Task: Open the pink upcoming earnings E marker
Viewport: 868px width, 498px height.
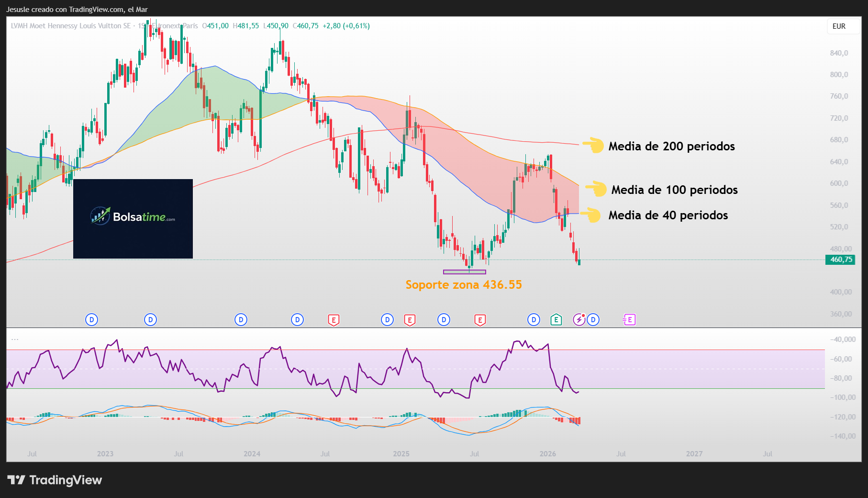Action: tap(629, 320)
